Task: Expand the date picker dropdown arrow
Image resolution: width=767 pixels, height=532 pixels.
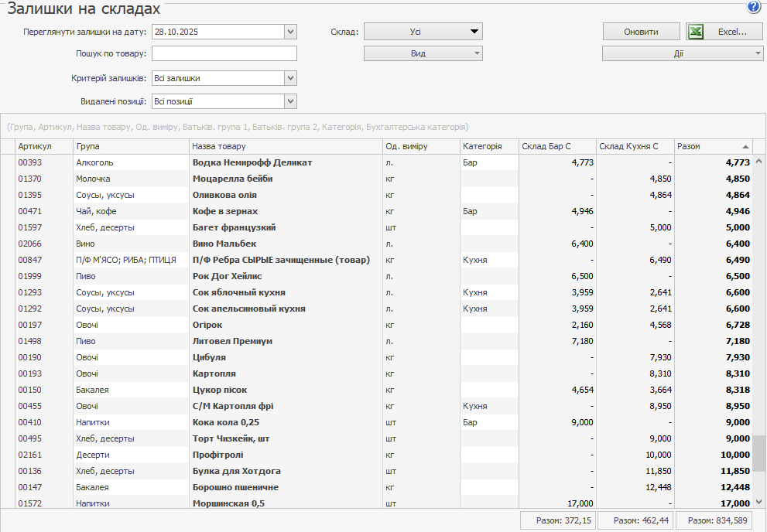Action: coord(291,32)
